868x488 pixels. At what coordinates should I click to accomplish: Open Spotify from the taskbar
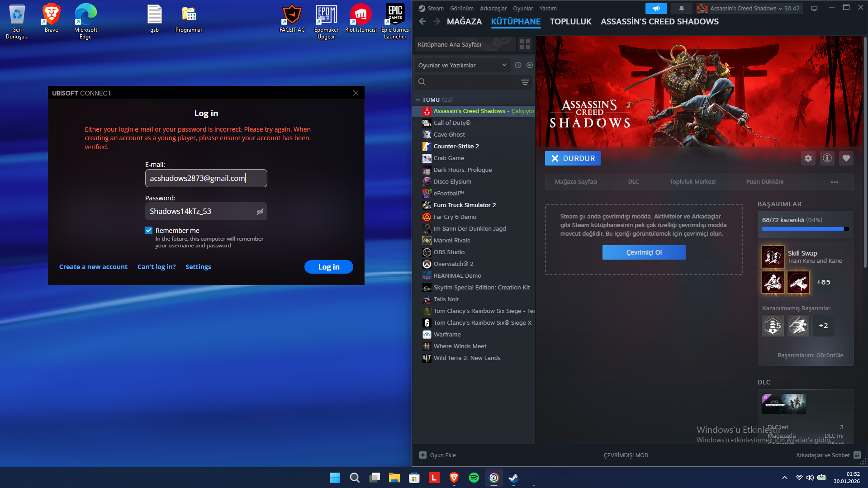(x=474, y=478)
